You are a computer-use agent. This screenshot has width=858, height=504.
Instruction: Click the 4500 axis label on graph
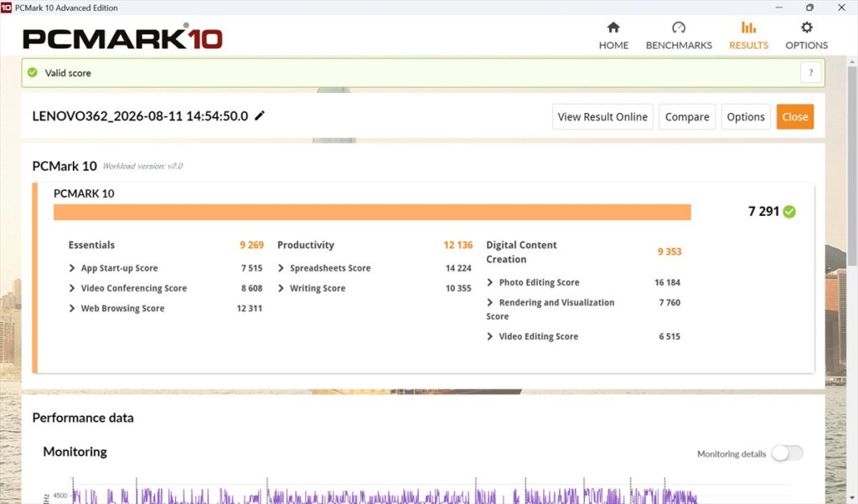click(60, 496)
